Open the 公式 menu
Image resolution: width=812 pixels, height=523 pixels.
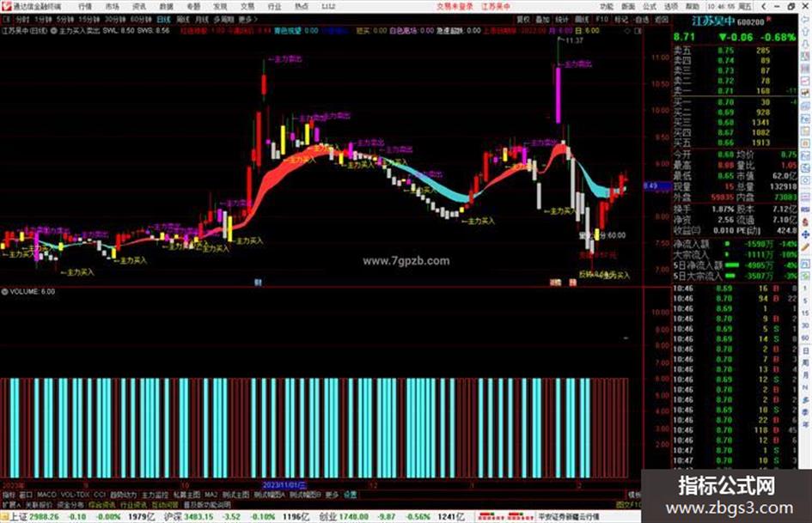650,7
